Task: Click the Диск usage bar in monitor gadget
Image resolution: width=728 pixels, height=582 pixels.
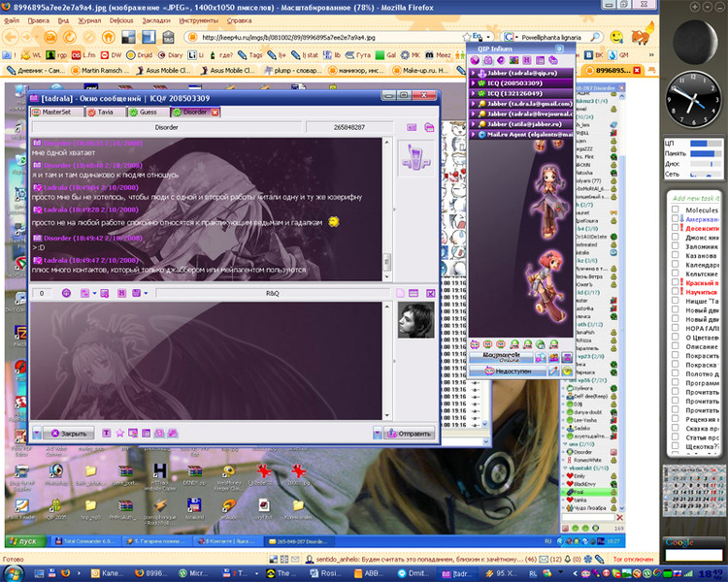Action: tap(706, 164)
